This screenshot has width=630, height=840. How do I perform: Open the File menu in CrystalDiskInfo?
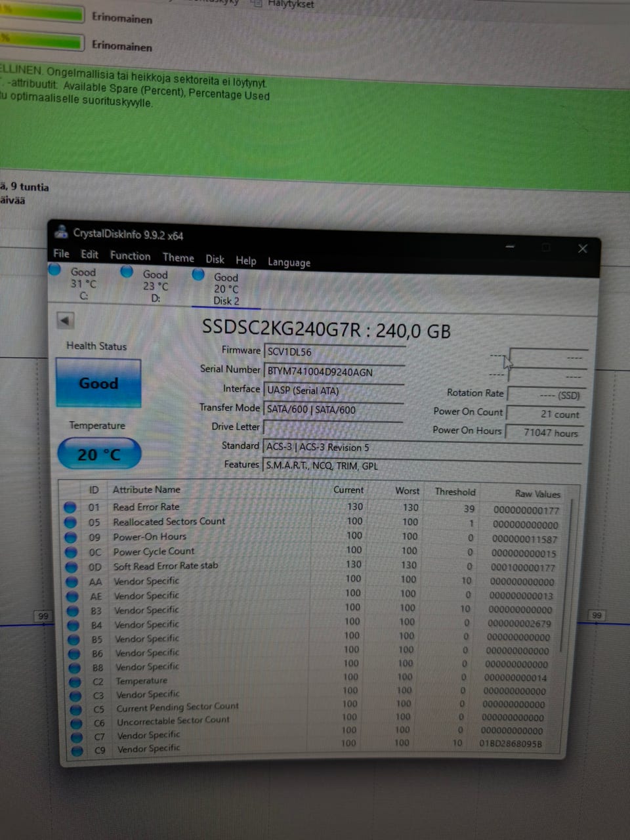pos(61,253)
